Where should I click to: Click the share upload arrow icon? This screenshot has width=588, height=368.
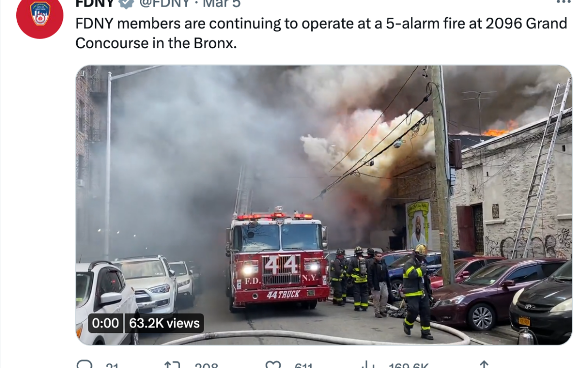484,364
